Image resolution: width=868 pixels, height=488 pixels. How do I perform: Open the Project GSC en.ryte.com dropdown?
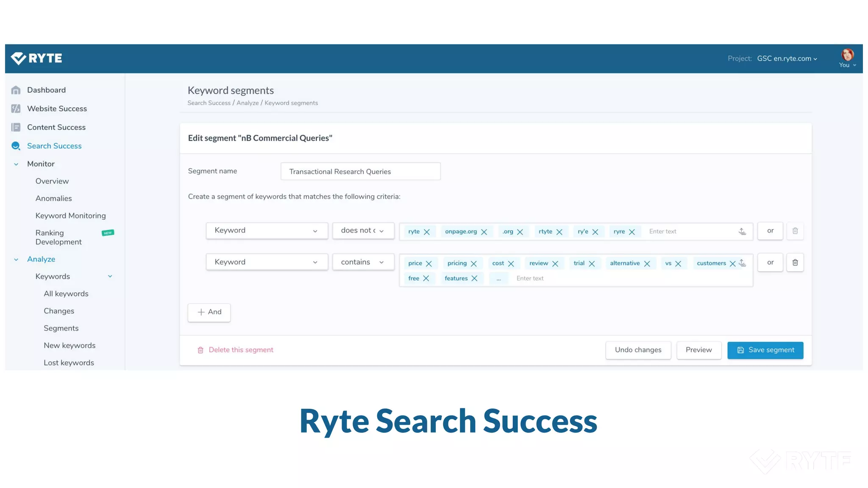pyautogui.click(x=787, y=58)
